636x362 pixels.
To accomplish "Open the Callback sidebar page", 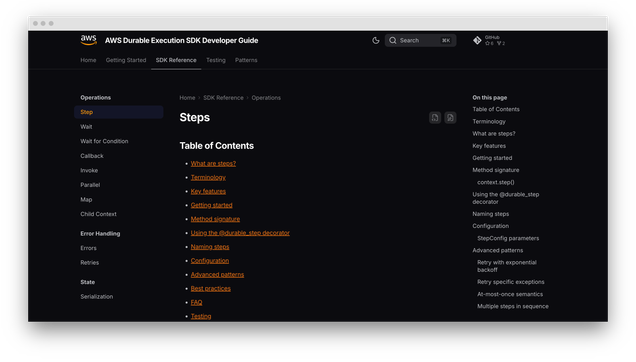I will (92, 156).
